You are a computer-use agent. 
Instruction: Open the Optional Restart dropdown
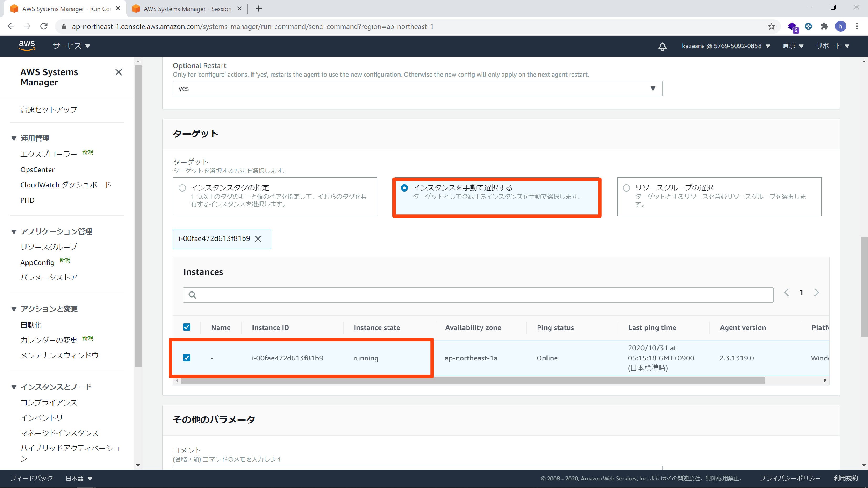coord(418,89)
